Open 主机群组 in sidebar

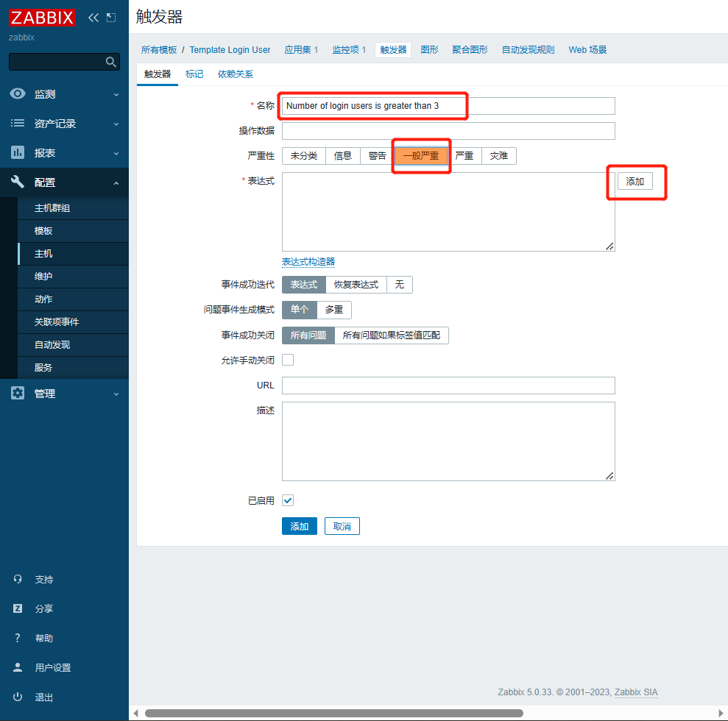pos(73,208)
